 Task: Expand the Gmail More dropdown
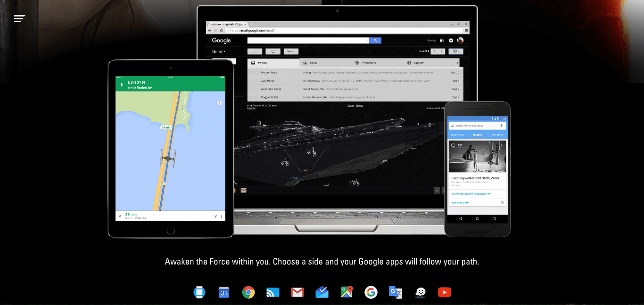[x=291, y=51]
